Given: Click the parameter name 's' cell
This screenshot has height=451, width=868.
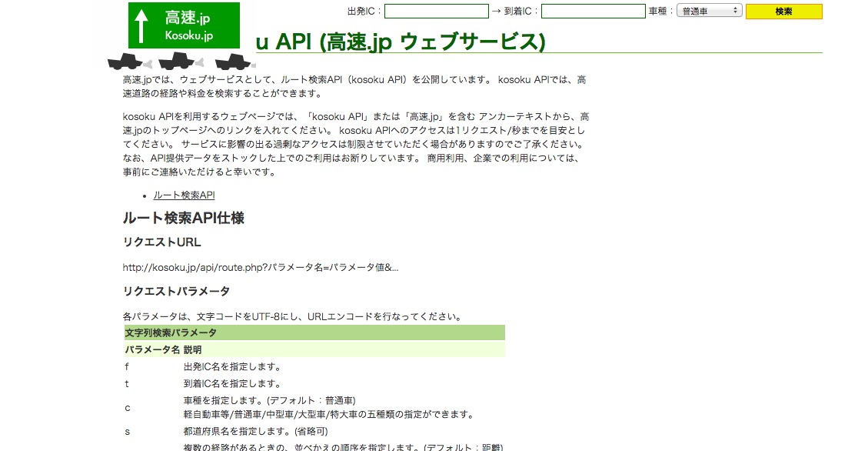Looking at the screenshot, I should pyautogui.click(x=128, y=432).
